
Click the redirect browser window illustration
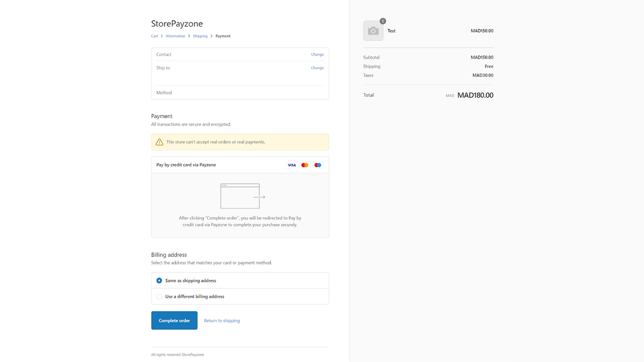[x=243, y=196]
